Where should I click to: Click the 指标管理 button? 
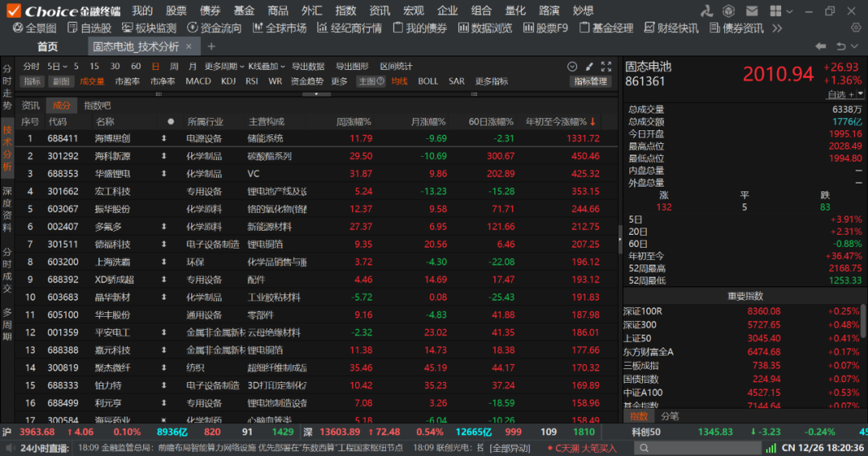pos(591,81)
